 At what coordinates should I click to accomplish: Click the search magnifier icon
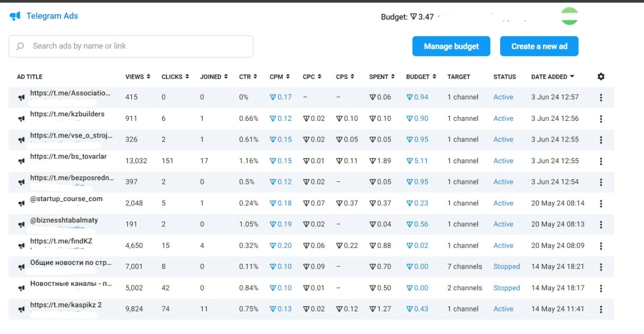tap(20, 46)
